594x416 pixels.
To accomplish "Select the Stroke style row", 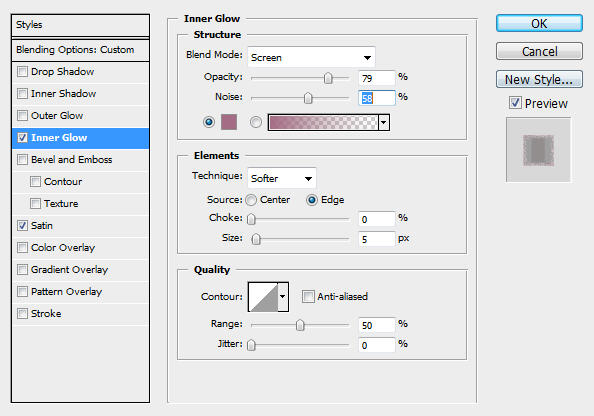I will tap(80, 313).
